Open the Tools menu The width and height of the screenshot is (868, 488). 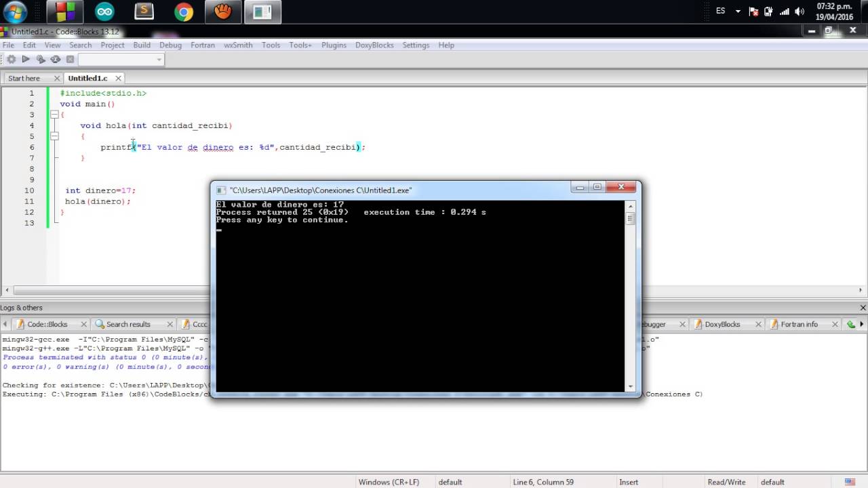271,45
